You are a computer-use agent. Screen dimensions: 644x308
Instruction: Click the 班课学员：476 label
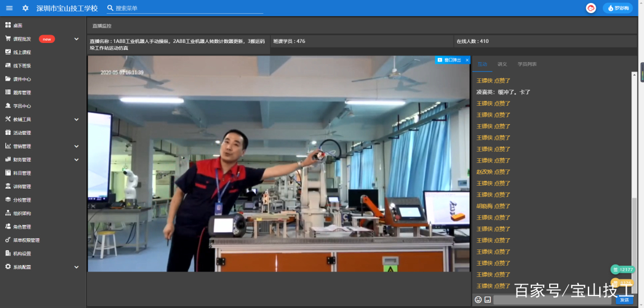[289, 41]
